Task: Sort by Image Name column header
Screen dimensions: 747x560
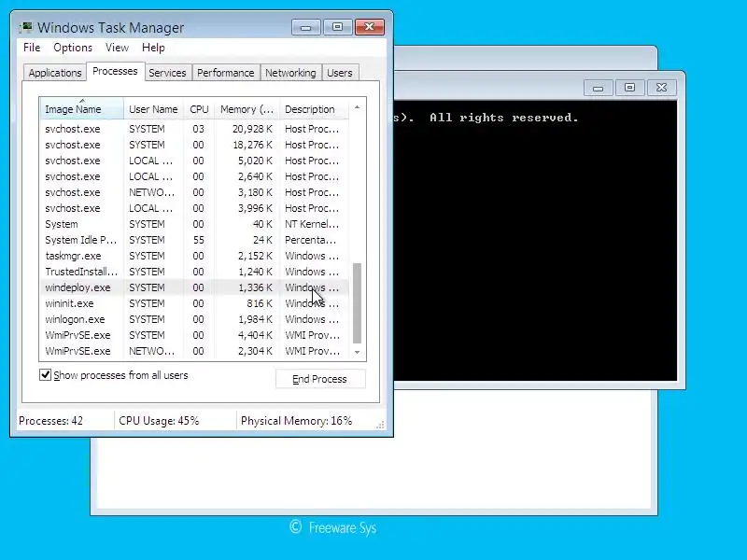Action: (81, 109)
